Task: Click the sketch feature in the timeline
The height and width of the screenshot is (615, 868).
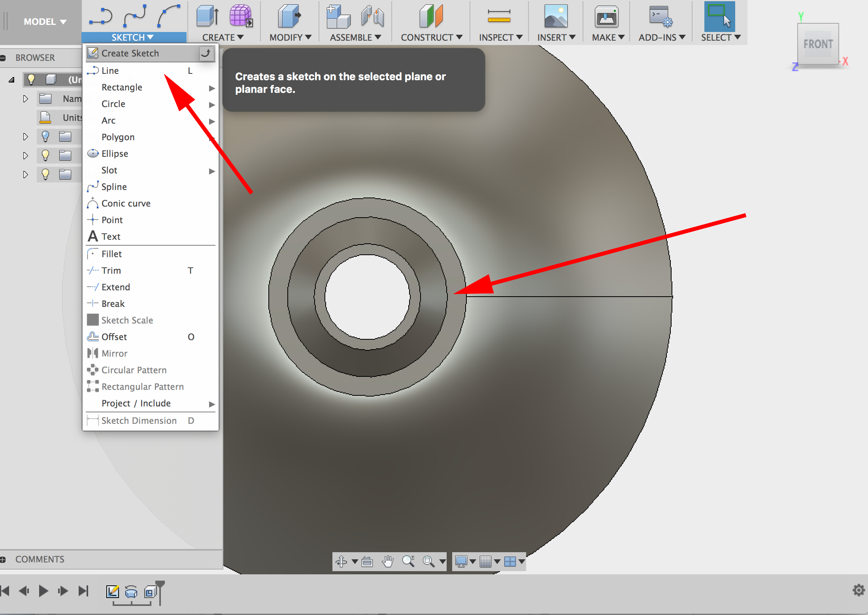Action: (113, 592)
